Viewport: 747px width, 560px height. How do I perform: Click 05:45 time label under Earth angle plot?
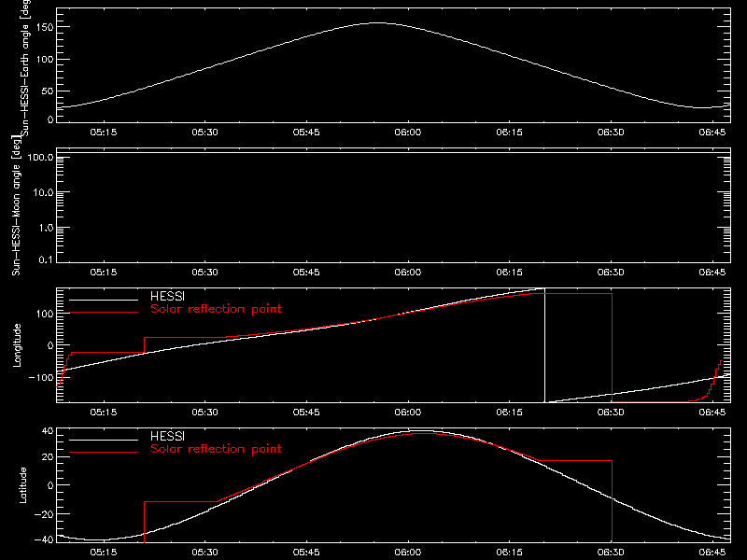(x=306, y=132)
